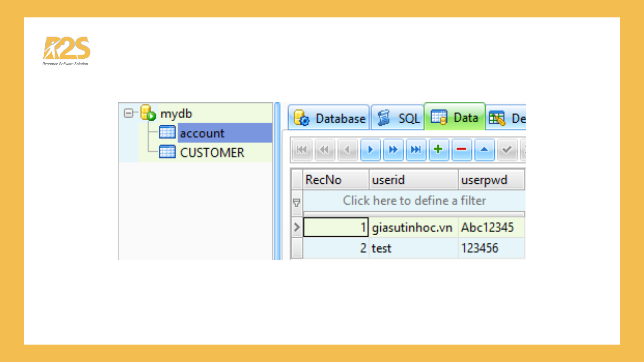This screenshot has width=644, height=362.
Task: Skip forward several records with fast-forward
Action: coord(393,150)
